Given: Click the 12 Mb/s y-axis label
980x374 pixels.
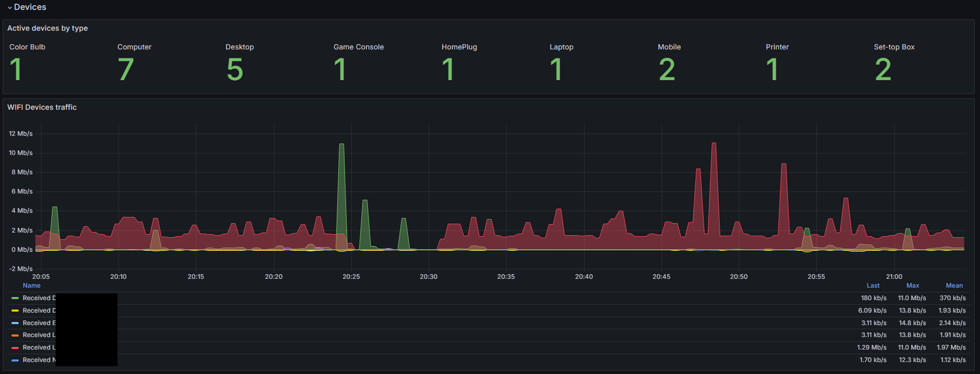Looking at the screenshot, I should click(21, 134).
